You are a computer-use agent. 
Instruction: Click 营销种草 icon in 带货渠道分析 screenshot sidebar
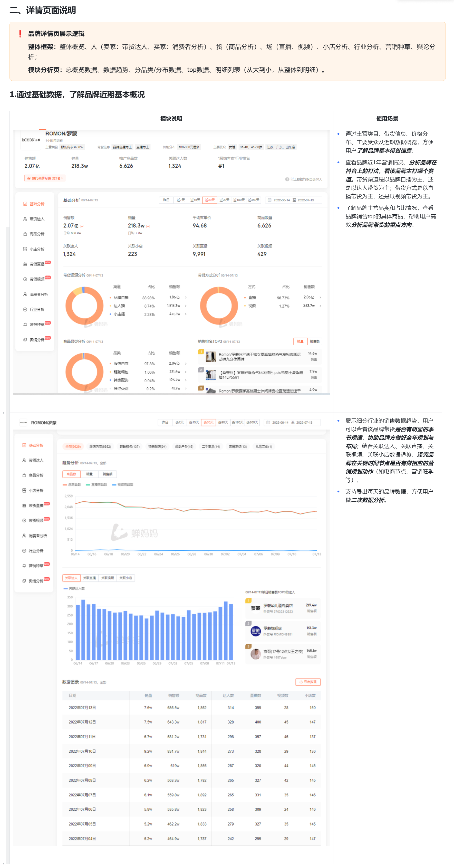tap(25, 325)
